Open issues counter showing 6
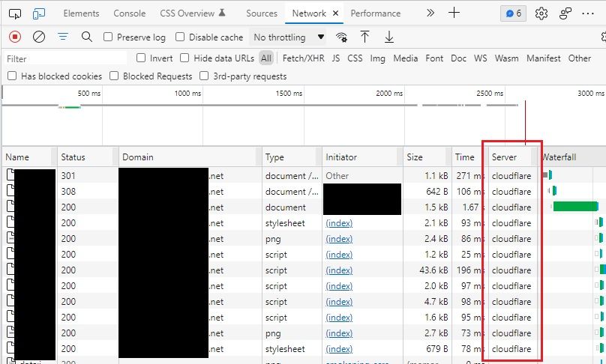Image resolution: width=606 pixels, height=364 pixels. (x=513, y=13)
